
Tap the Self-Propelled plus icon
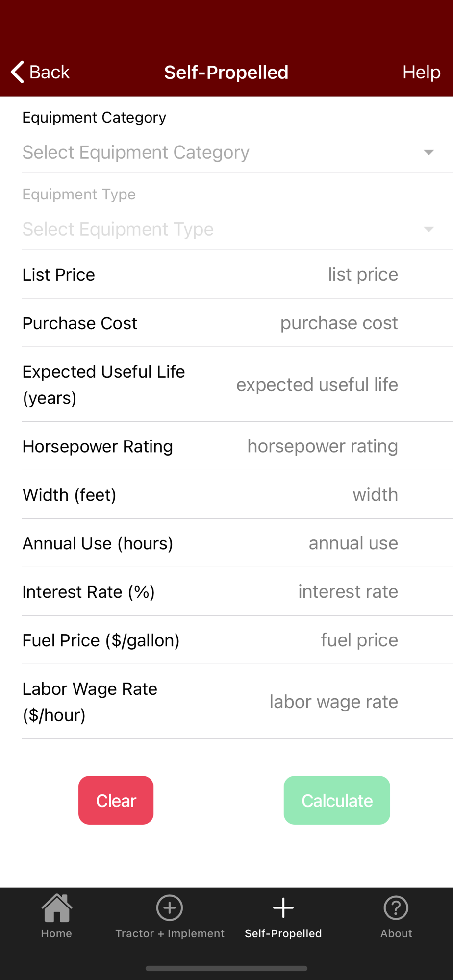coord(283,907)
